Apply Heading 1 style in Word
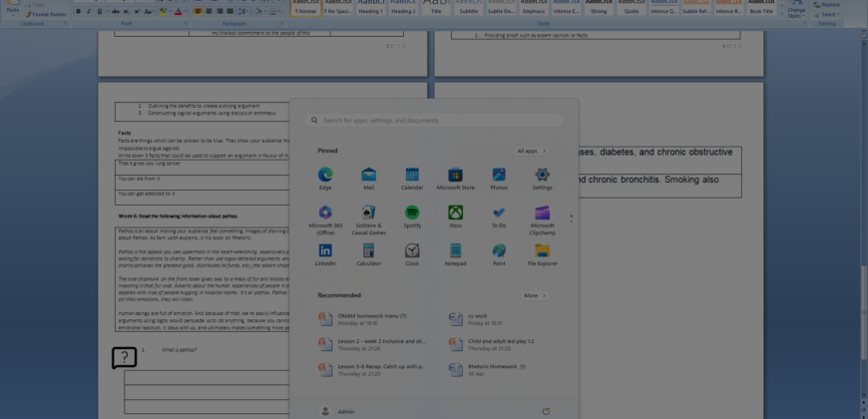868x419 pixels. [x=371, y=7]
